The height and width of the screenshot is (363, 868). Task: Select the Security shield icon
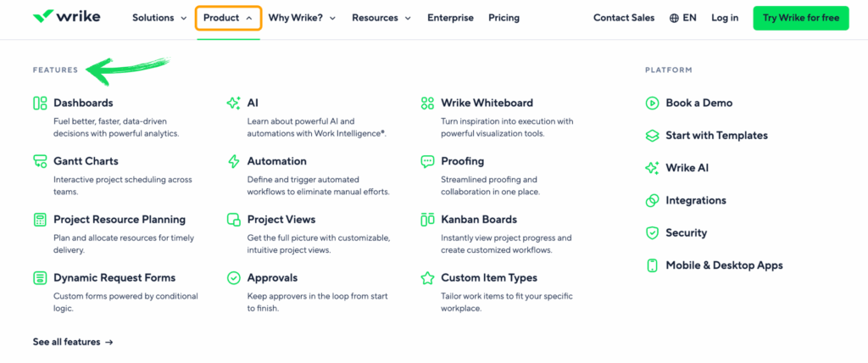[652, 233]
